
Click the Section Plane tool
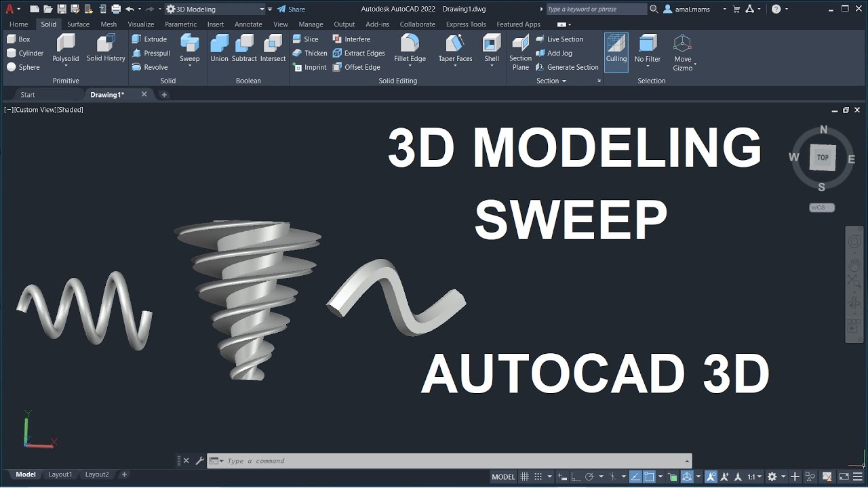520,52
